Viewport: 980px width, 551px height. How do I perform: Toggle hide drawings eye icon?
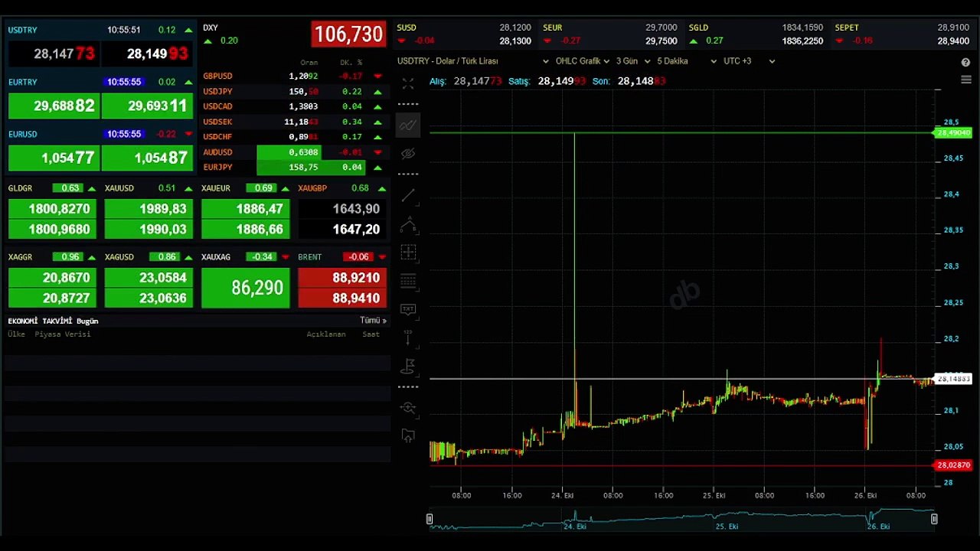pos(408,154)
